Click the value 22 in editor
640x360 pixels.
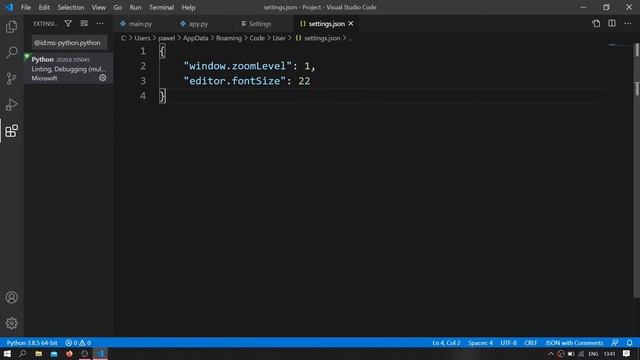304,81
